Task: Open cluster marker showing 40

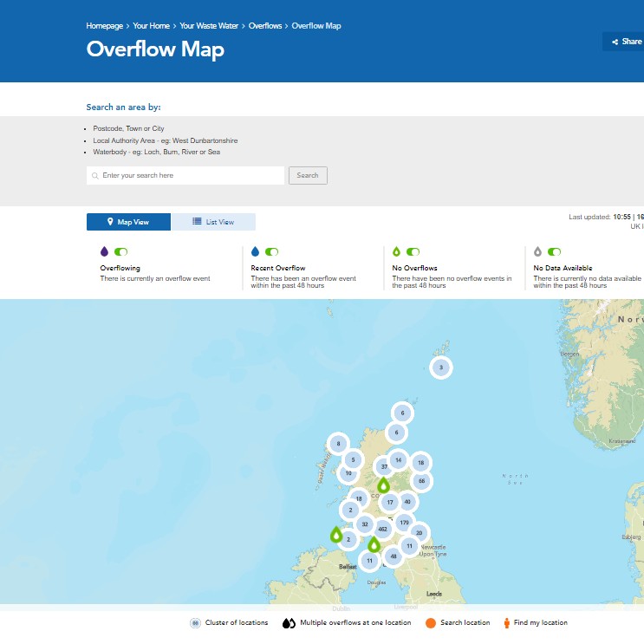Action: pos(407,502)
